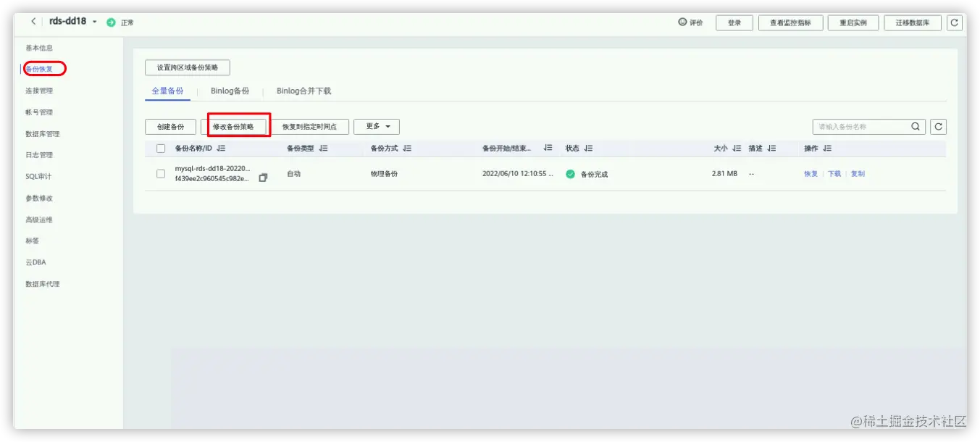
Task: Refresh the backup list with refresh icon
Action: pyautogui.click(x=939, y=127)
